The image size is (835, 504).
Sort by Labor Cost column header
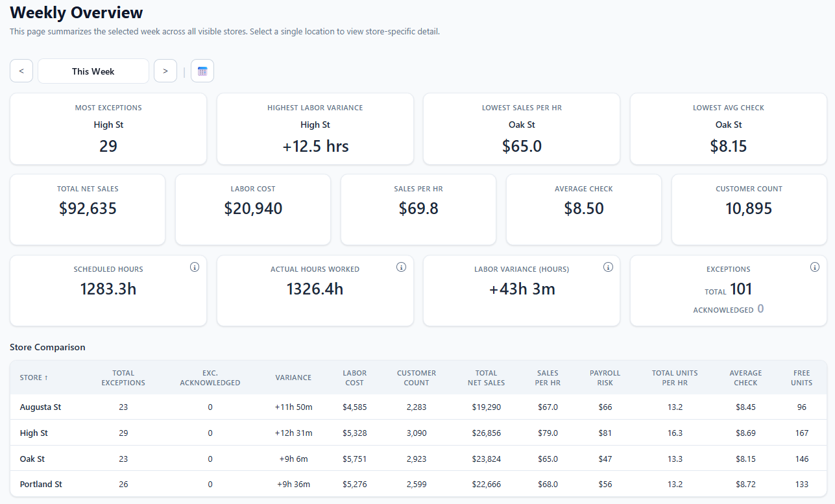coord(355,378)
